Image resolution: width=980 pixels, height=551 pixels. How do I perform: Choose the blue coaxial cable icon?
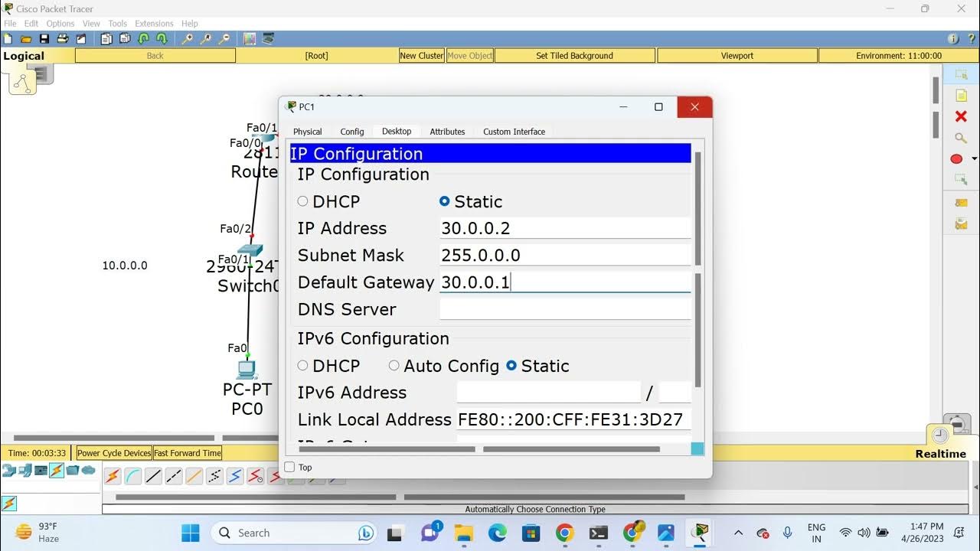tap(235, 476)
